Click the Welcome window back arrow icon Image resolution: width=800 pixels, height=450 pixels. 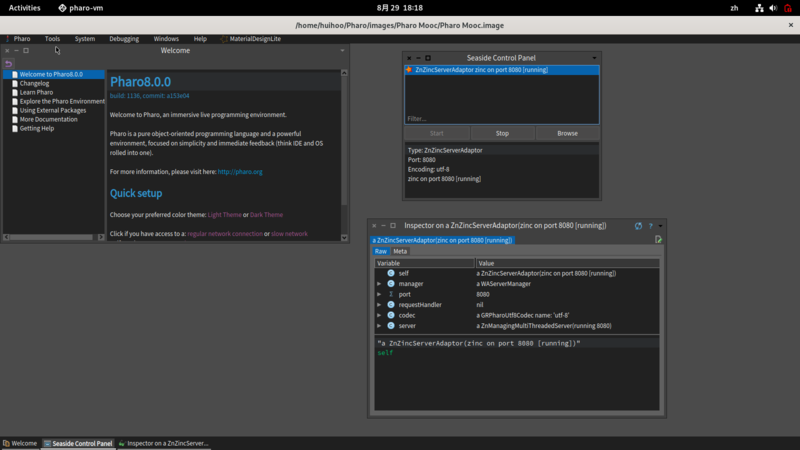(9, 63)
